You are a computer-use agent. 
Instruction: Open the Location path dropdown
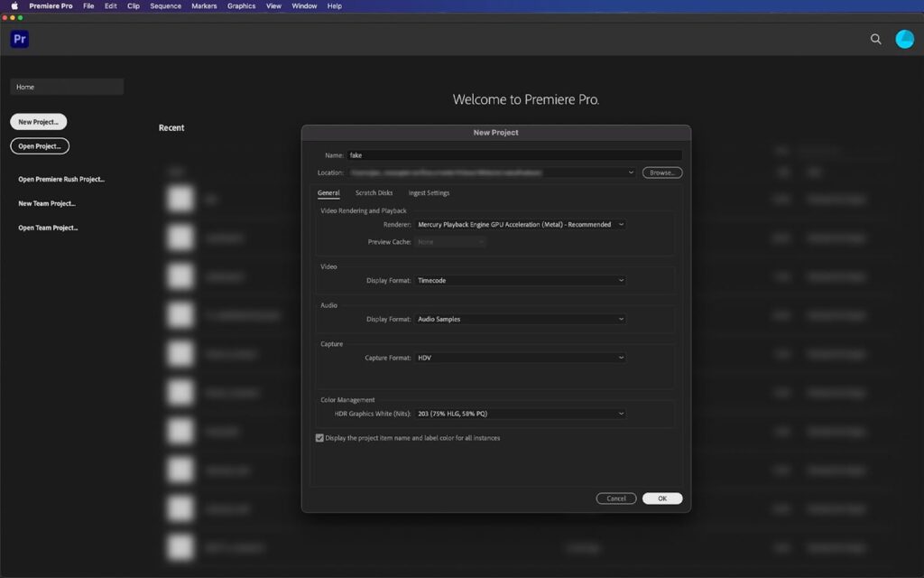coord(492,172)
